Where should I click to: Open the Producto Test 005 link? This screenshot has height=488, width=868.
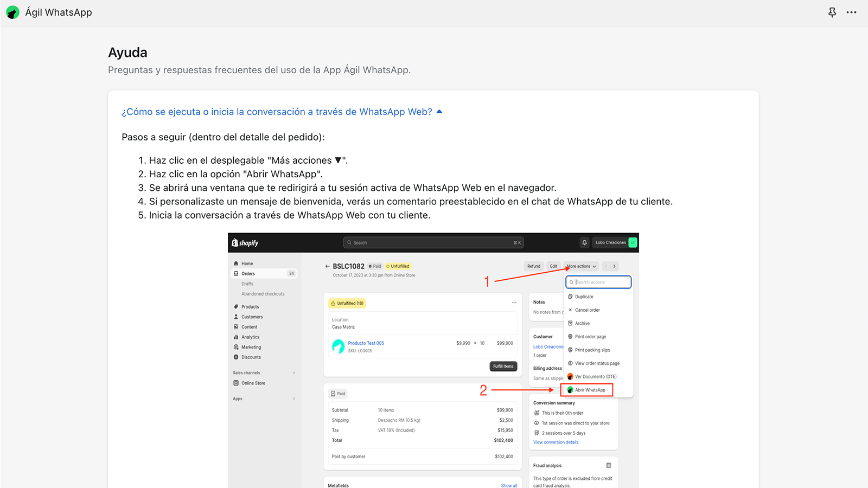click(x=366, y=343)
